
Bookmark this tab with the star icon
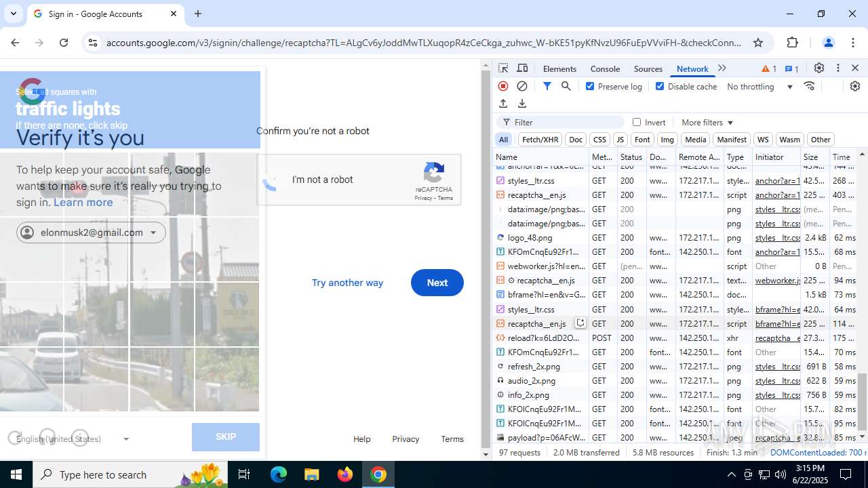(x=758, y=43)
